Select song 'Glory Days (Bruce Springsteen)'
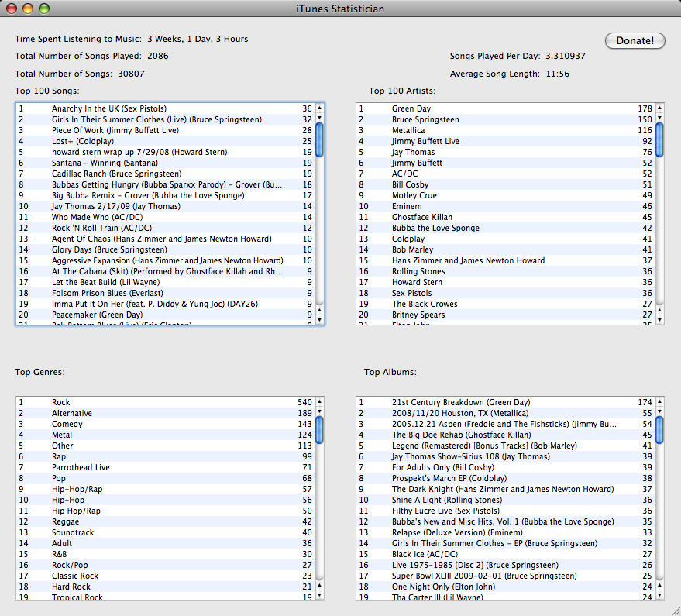Image resolution: width=681 pixels, height=616 pixels. coord(166,249)
